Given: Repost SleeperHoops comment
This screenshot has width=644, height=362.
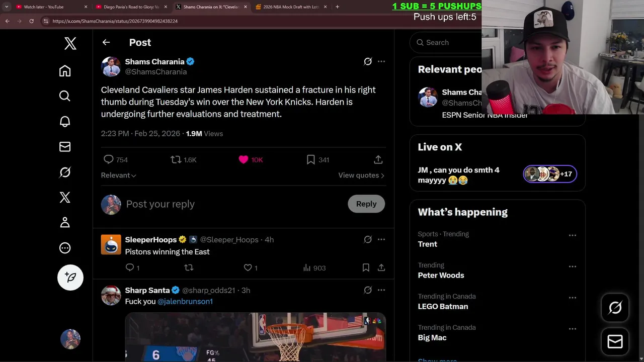Looking at the screenshot, I should 189,267.
